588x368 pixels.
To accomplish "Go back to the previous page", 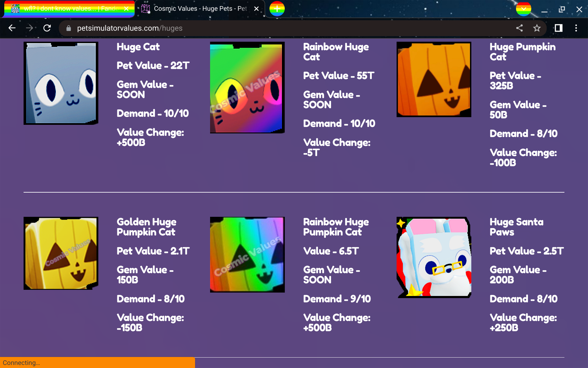I will coord(12,28).
